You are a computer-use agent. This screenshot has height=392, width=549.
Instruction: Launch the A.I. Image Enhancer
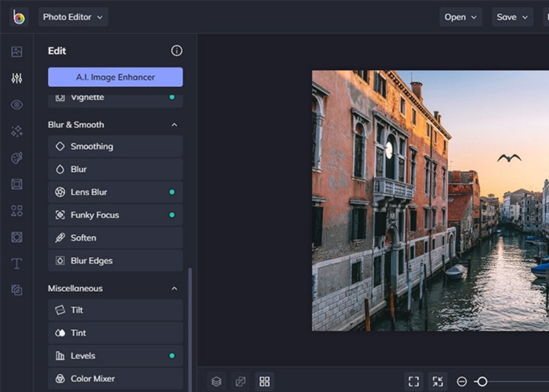coord(115,77)
